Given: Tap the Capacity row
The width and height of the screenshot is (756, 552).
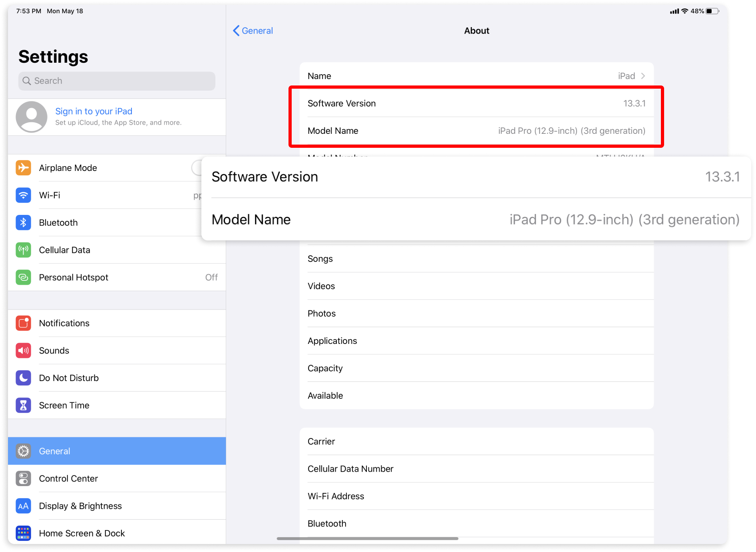Looking at the screenshot, I should coord(477,368).
